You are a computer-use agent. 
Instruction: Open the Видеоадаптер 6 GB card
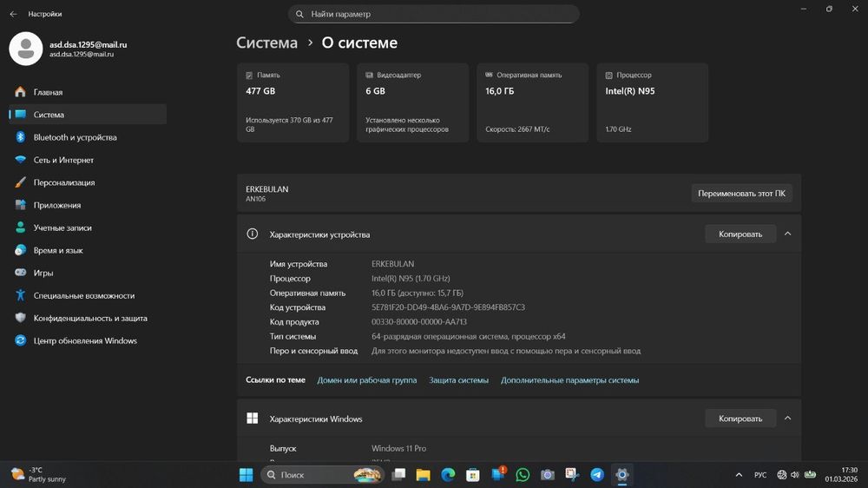tap(413, 102)
